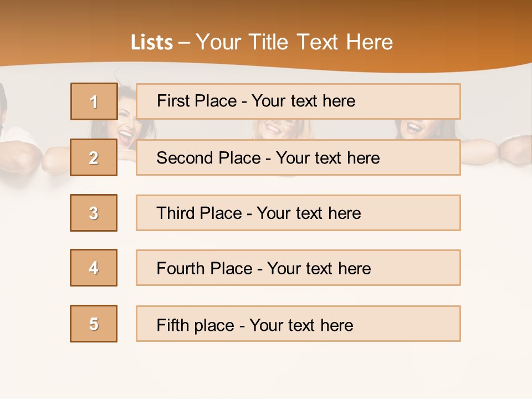Select the "Your Title Text Here" heading text
The height and width of the screenshot is (399, 532).
pyautogui.click(x=294, y=42)
